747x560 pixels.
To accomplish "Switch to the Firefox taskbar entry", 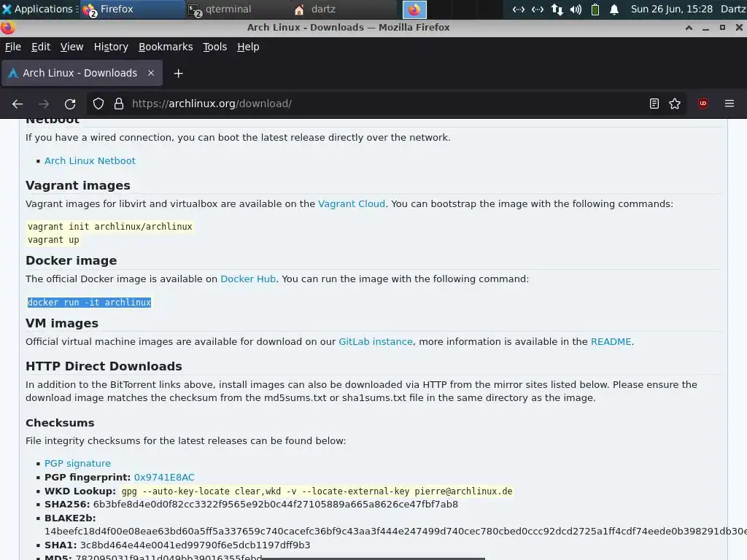I will [133, 9].
